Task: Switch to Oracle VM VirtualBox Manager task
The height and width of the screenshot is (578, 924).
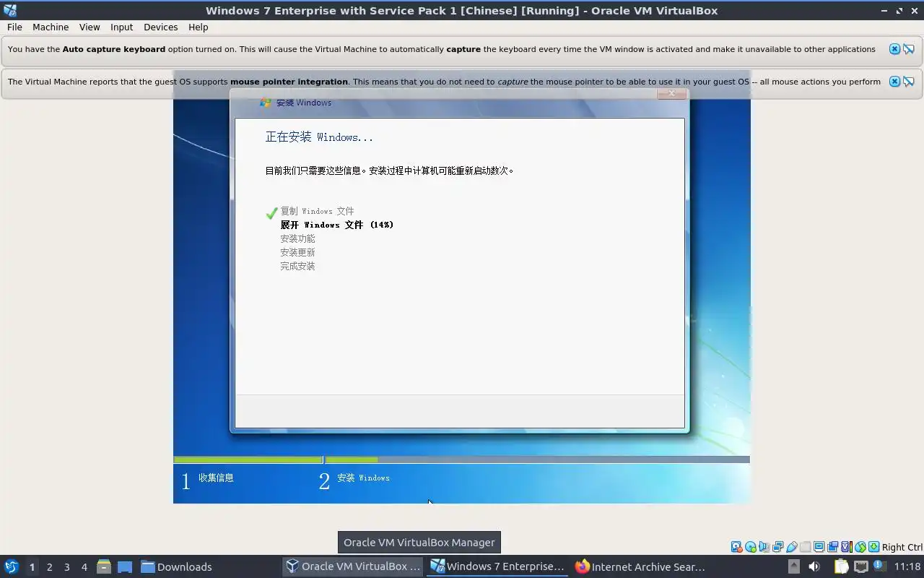Action: pos(353,566)
